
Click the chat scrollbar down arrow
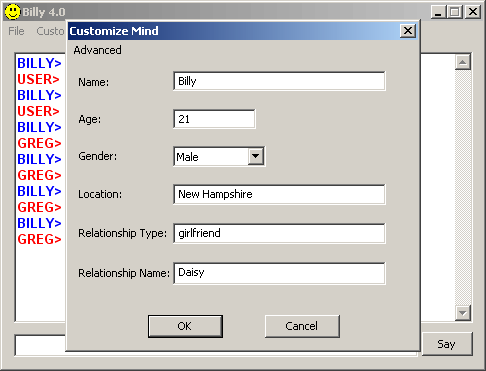(463, 313)
